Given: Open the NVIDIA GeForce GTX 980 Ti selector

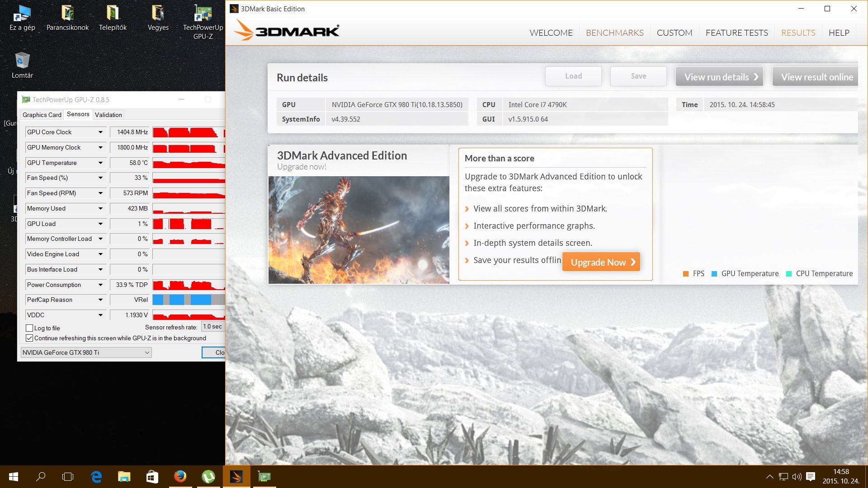Looking at the screenshot, I should click(86, 352).
